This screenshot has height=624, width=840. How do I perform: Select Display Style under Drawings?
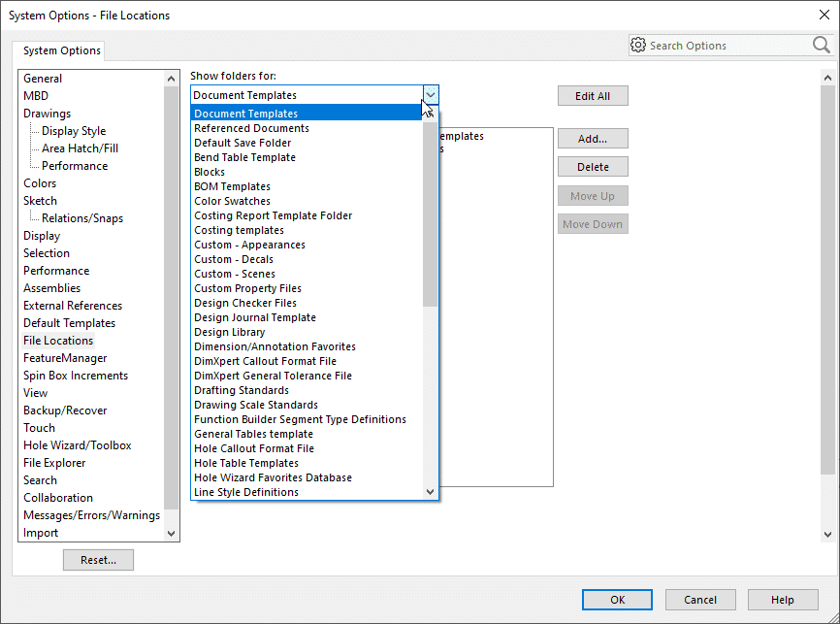(74, 131)
